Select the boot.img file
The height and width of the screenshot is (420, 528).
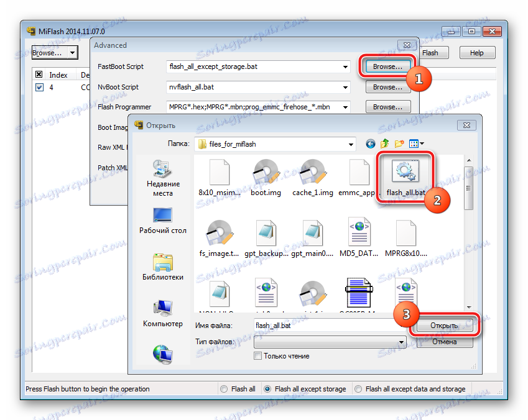266,178
